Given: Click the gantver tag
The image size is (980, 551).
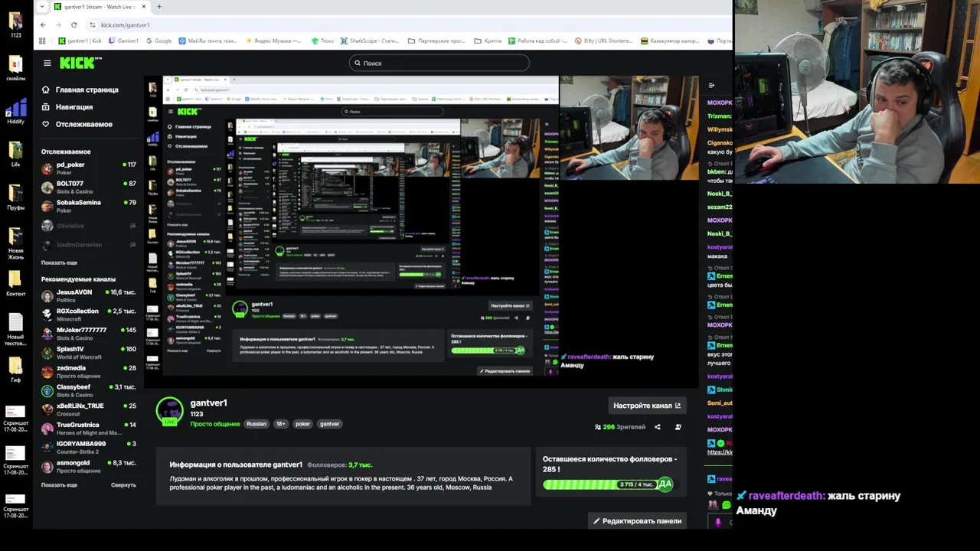Looking at the screenshot, I should pos(329,424).
